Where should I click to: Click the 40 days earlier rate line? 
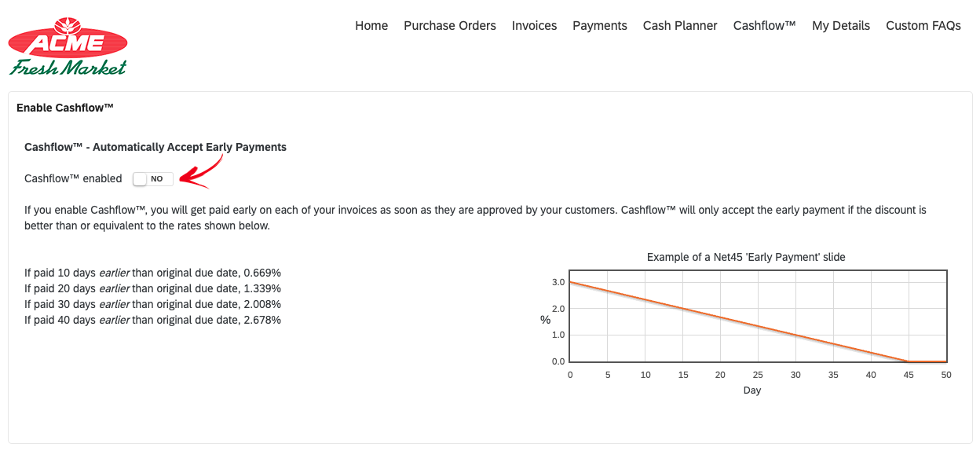point(153,320)
